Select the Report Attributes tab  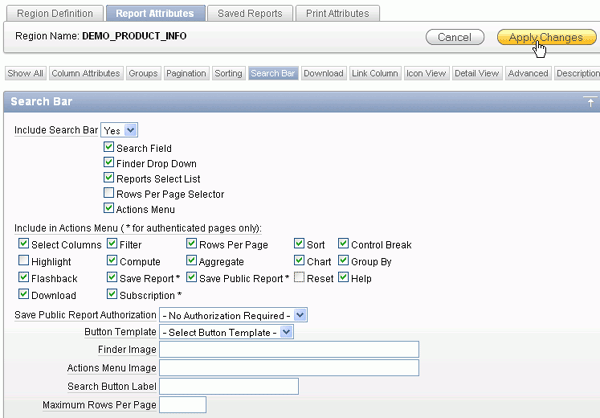[155, 13]
